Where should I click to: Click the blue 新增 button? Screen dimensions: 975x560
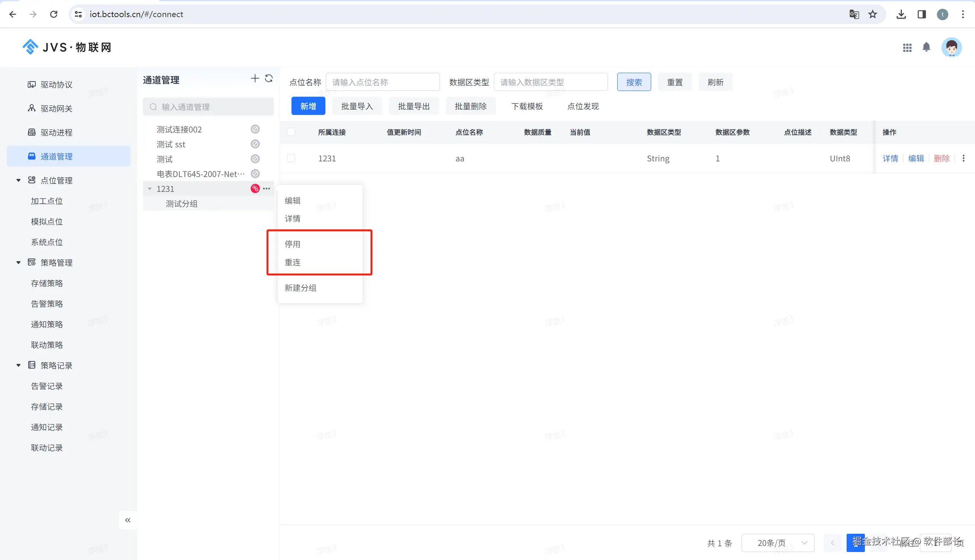308,106
